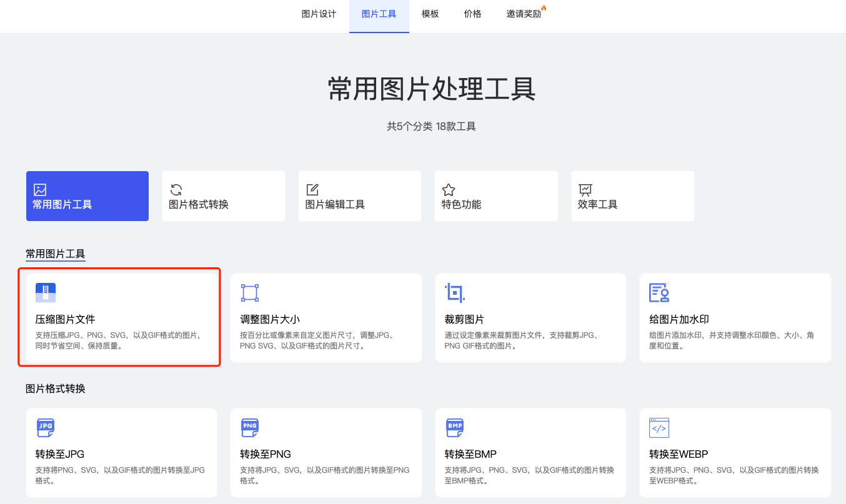Select the BMP conversion icon

[x=454, y=428]
